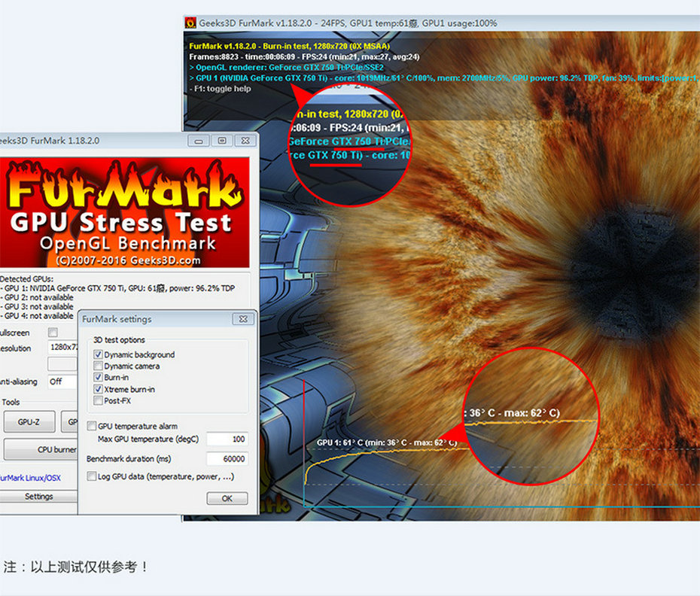700x596 pixels.
Task: Click the 'Frames:8823' stats line in the render window
Action: point(304,56)
